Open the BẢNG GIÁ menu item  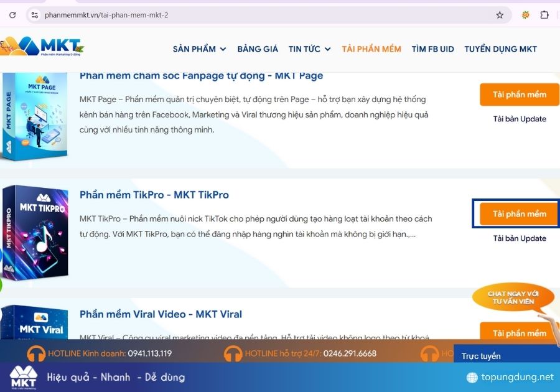(x=258, y=49)
